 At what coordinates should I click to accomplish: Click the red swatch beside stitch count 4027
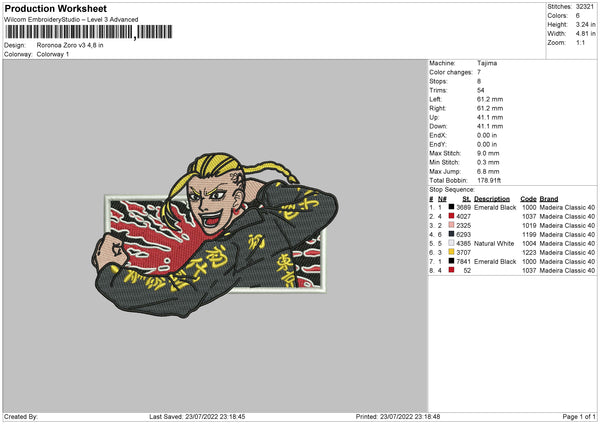451,216
